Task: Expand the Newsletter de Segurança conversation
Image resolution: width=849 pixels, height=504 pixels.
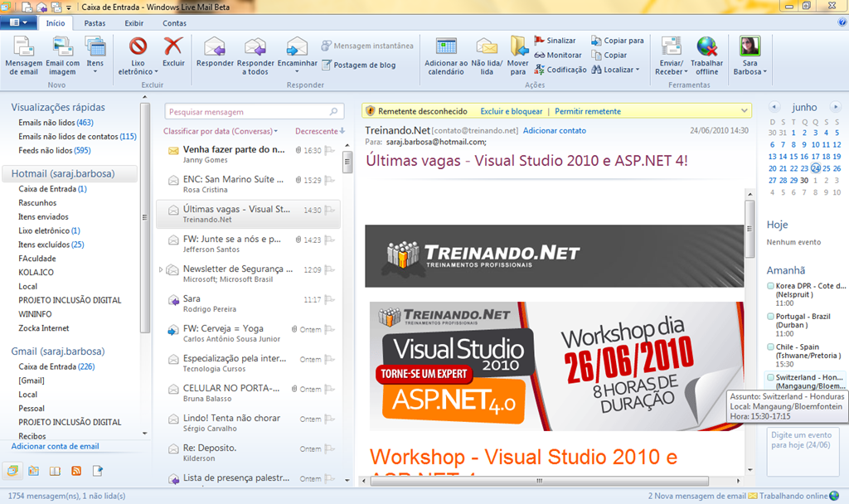Action: click(x=160, y=269)
